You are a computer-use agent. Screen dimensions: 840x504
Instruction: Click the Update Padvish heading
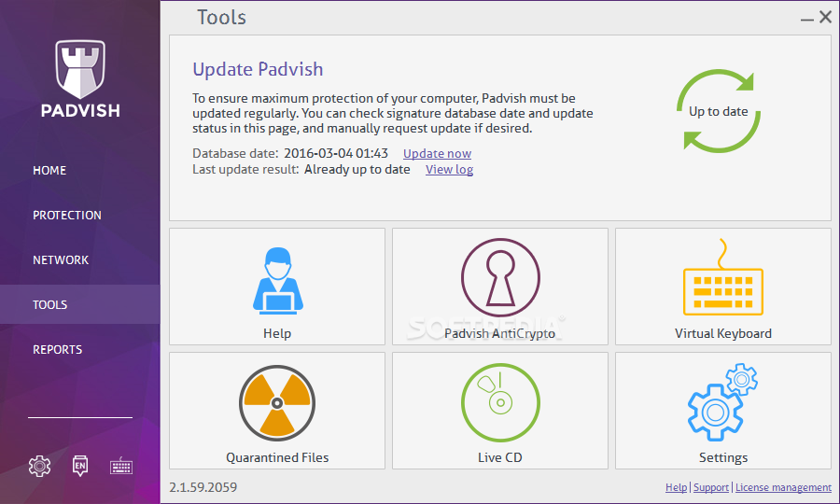point(258,70)
